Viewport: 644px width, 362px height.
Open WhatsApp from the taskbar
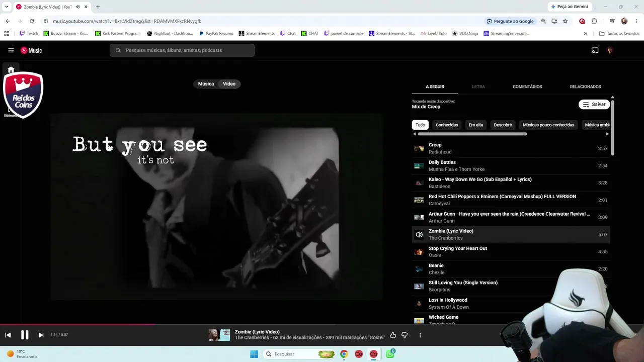(390, 354)
